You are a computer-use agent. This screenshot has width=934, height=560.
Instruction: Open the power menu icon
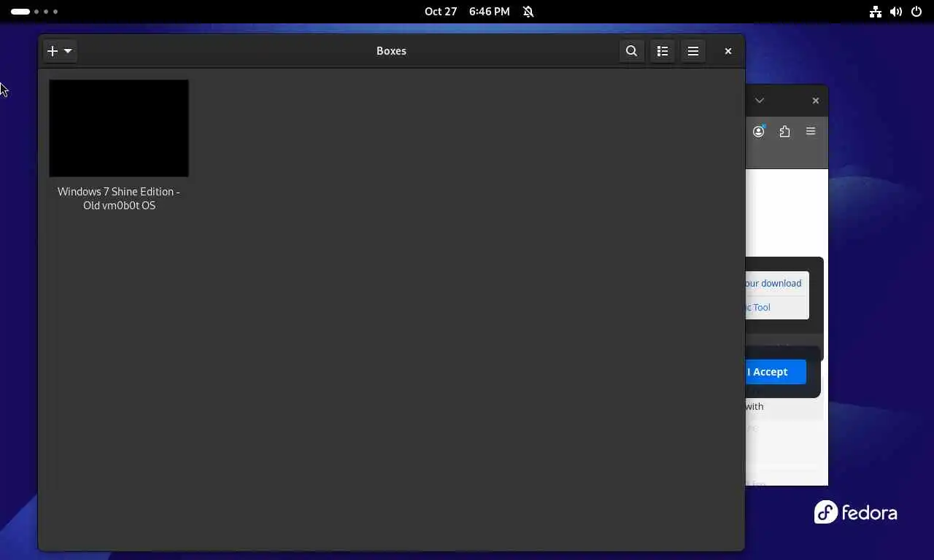[x=916, y=12]
